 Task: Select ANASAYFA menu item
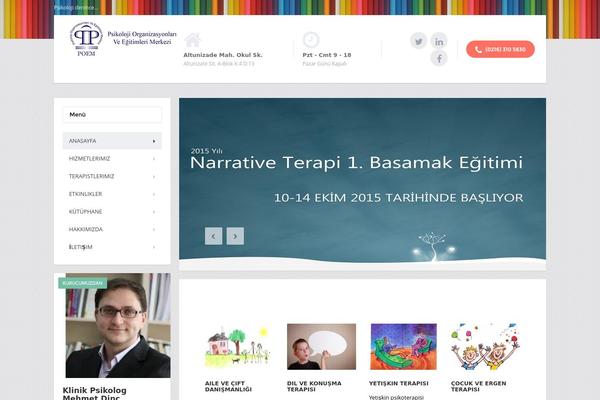click(112, 141)
